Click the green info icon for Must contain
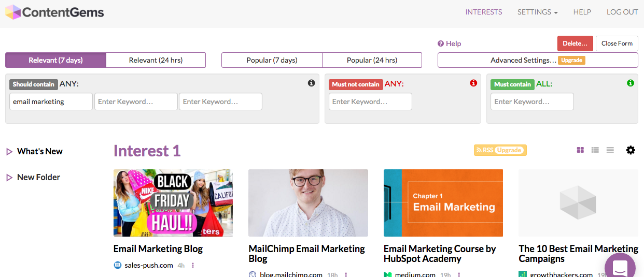644x277 pixels. pyautogui.click(x=631, y=83)
